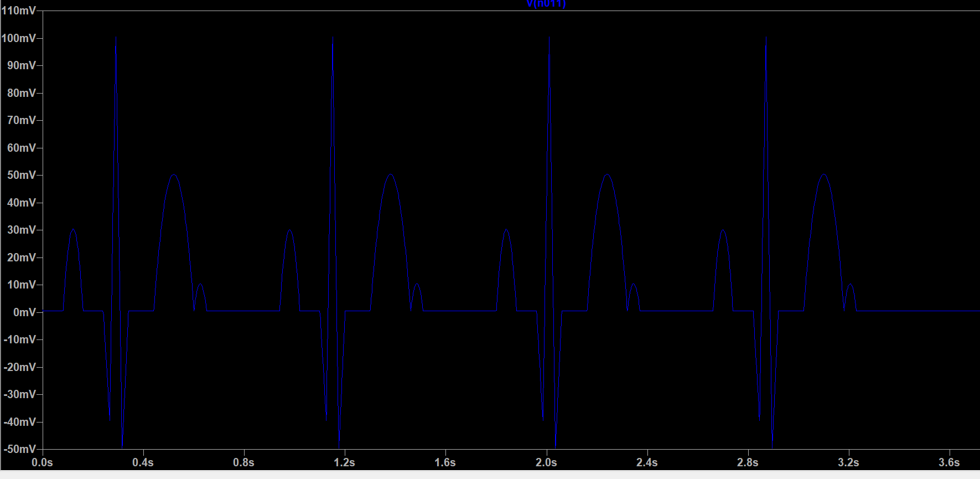Click the 40mV vertical axis label

pyautogui.click(x=22, y=203)
